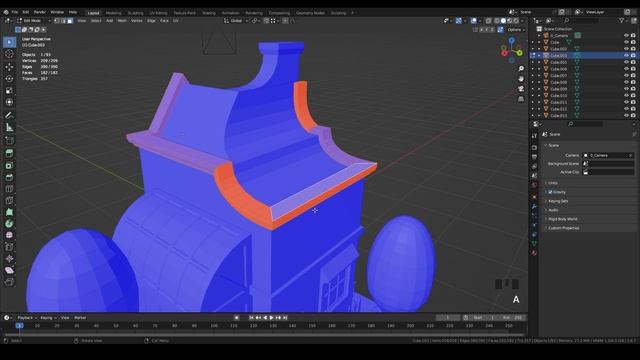Select the Bevel tool
The width and height of the screenshot is (640, 360).
pyautogui.click(x=9, y=177)
